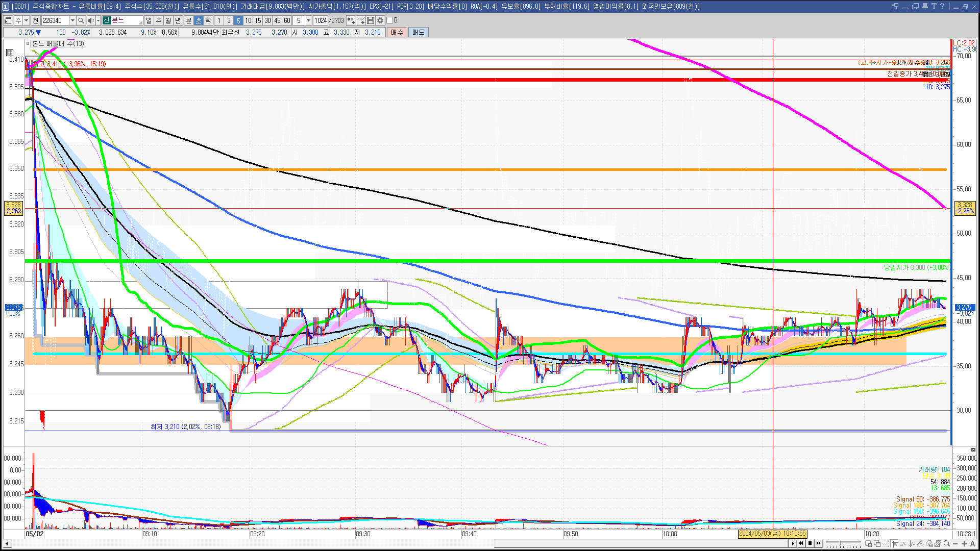Select the 60 interval tab
The image size is (980, 551).
pos(287,20)
